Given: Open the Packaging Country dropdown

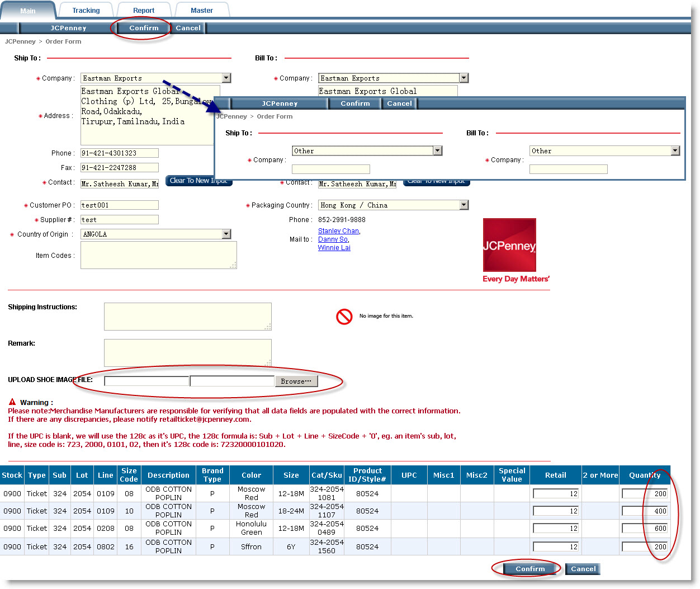Looking at the screenshot, I should [464, 205].
